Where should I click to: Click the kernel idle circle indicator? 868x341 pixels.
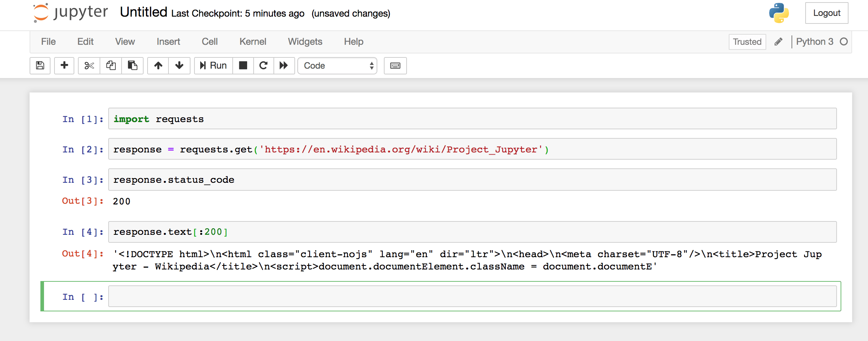pos(843,42)
